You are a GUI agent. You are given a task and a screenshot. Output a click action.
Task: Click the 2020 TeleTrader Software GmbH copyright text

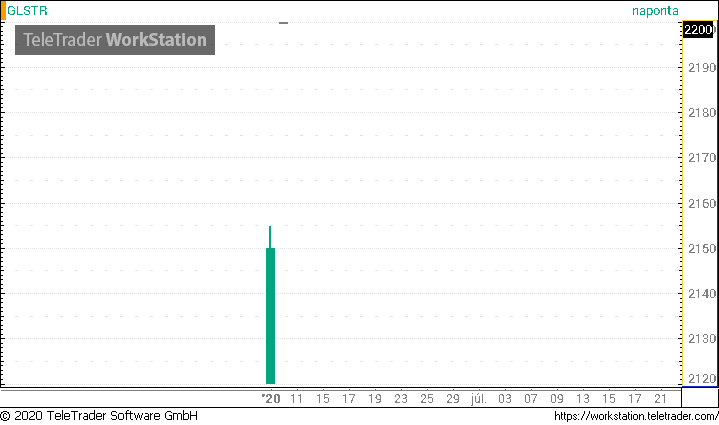[x=99, y=416]
